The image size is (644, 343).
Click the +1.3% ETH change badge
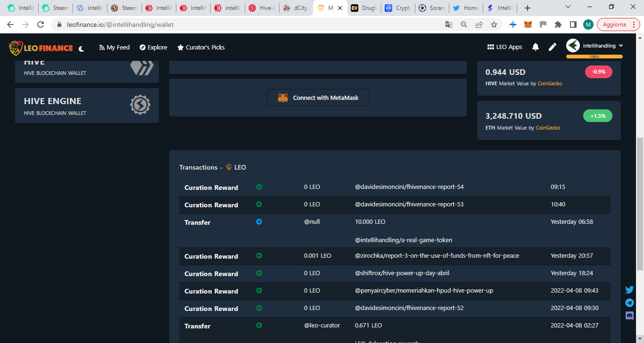[x=598, y=116]
